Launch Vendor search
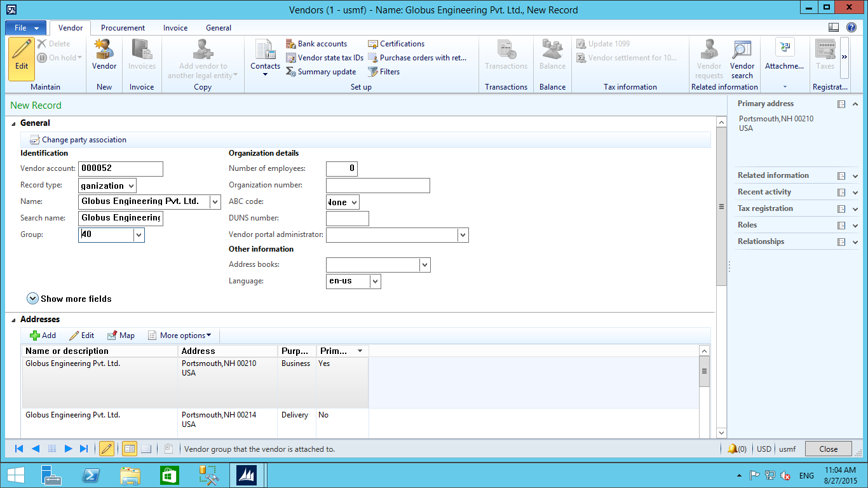 click(x=742, y=59)
